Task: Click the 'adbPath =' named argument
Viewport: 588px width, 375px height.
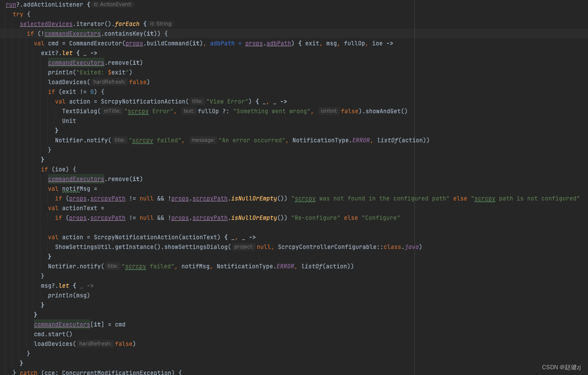Action: pos(226,43)
